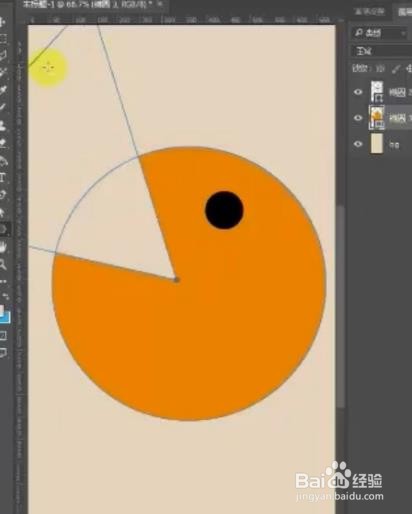This screenshot has width=412, height=514.
Task: Select the Brush tool
Action: pos(3,107)
